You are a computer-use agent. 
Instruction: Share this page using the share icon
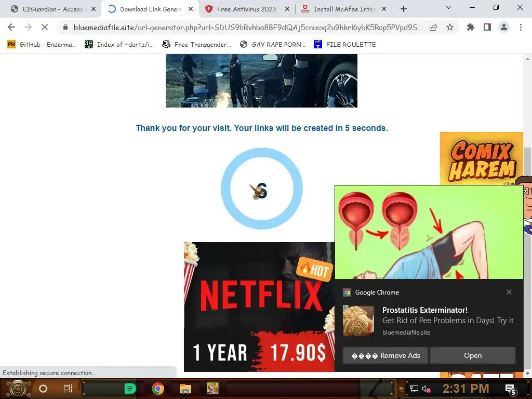pyautogui.click(x=433, y=28)
